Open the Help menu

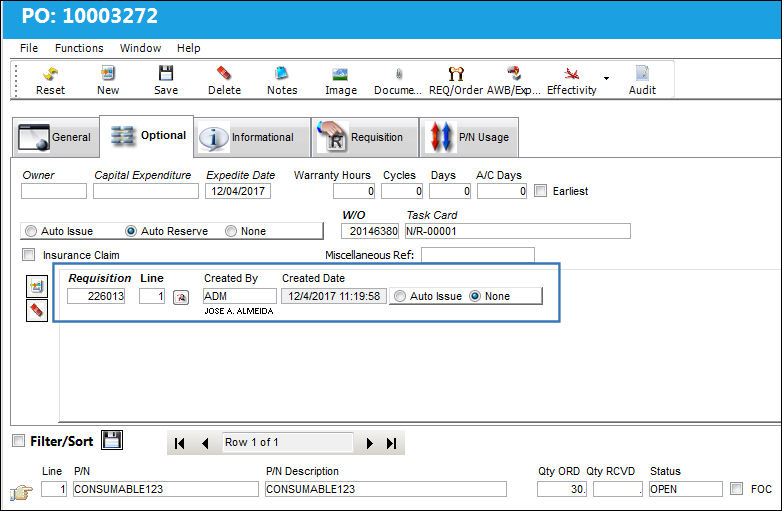coord(189,48)
